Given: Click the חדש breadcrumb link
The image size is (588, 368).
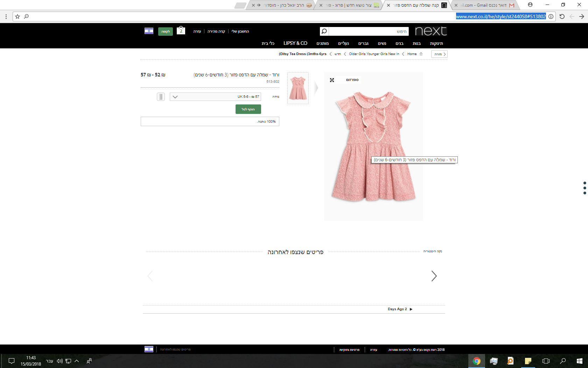Looking at the screenshot, I should coord(338,54).
